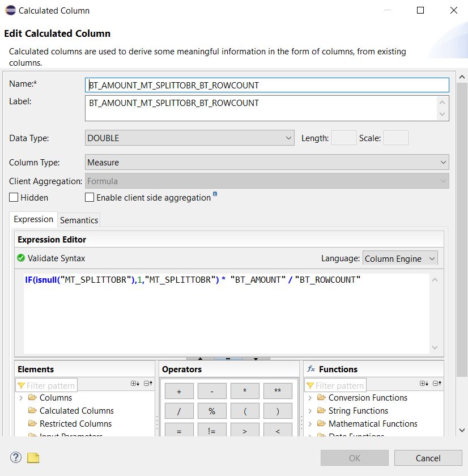Viewport: 468px width, 476px height.
Task: Check Enable client side aggregation
Action: point(90,198)
